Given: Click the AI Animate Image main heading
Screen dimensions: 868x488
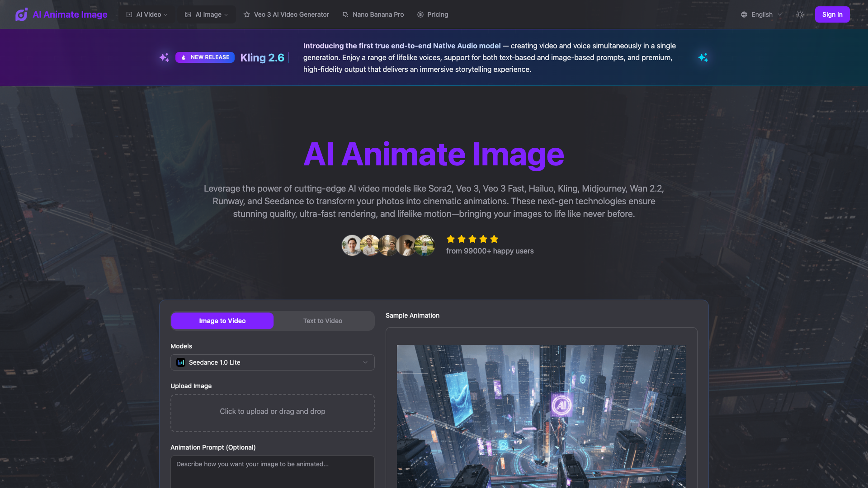Looking at the screenshot, I should pos(434,154).
